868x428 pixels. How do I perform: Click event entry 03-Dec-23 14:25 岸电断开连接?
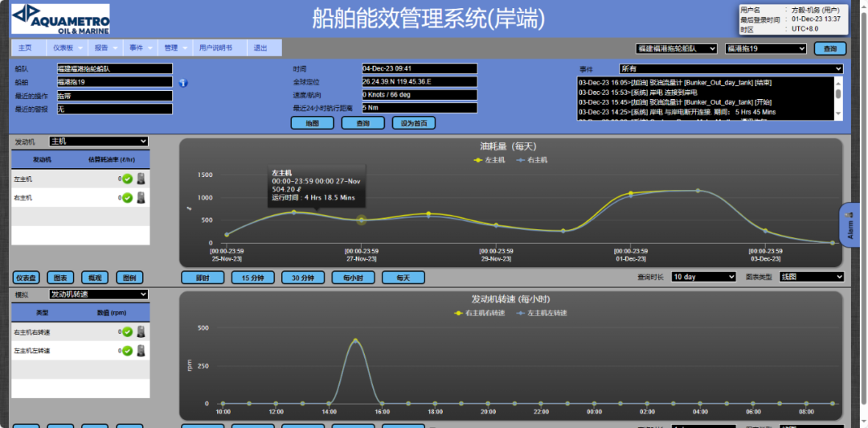coord(677,113)
